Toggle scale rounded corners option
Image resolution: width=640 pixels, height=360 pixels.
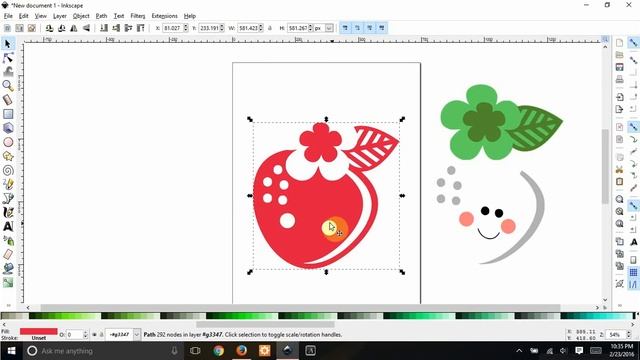(357, 28)
